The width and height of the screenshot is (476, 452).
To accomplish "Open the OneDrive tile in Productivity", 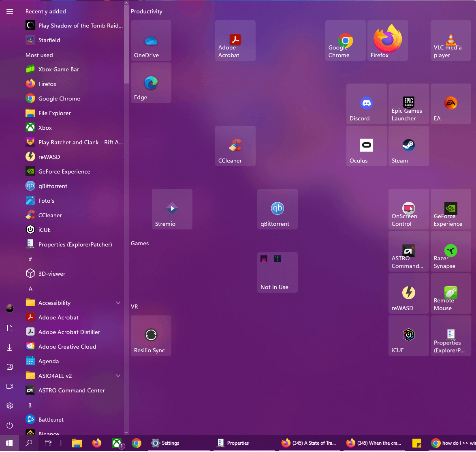I will pos(151,41).
